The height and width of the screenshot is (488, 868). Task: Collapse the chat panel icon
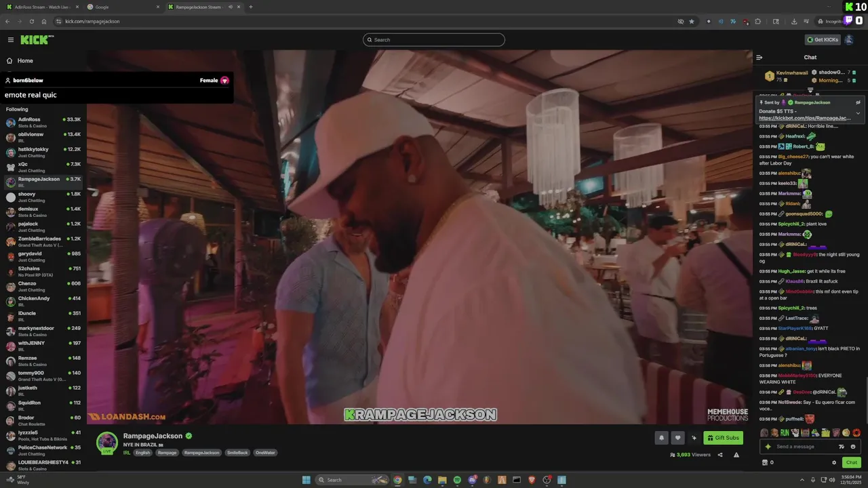pyautogui.click(x=759, y=58)
